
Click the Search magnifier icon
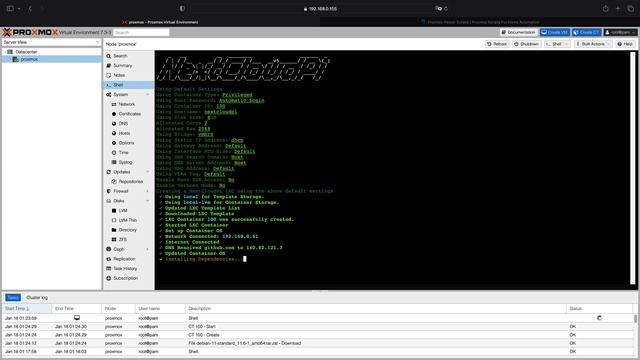109,56
